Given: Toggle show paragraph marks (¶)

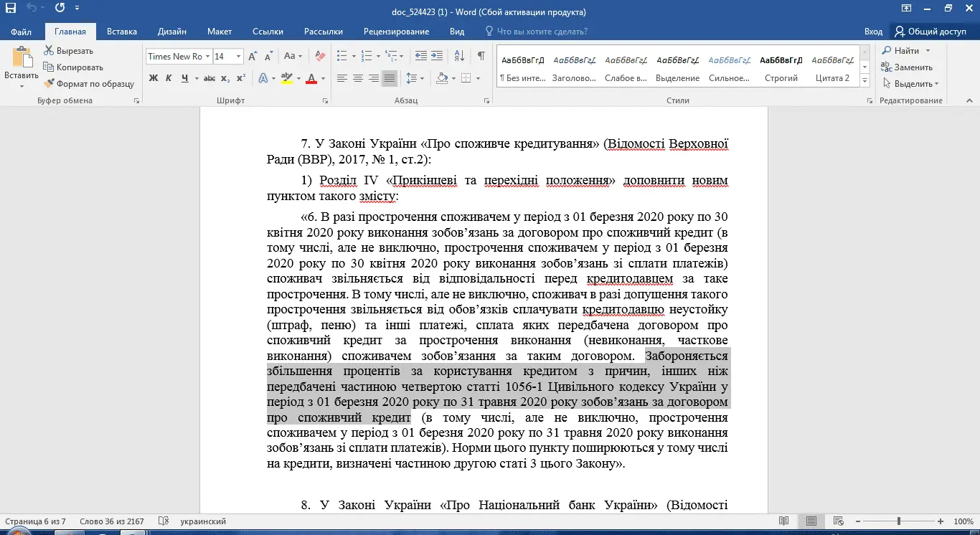Looking at the screenshot, I should (x=481, y=56).
